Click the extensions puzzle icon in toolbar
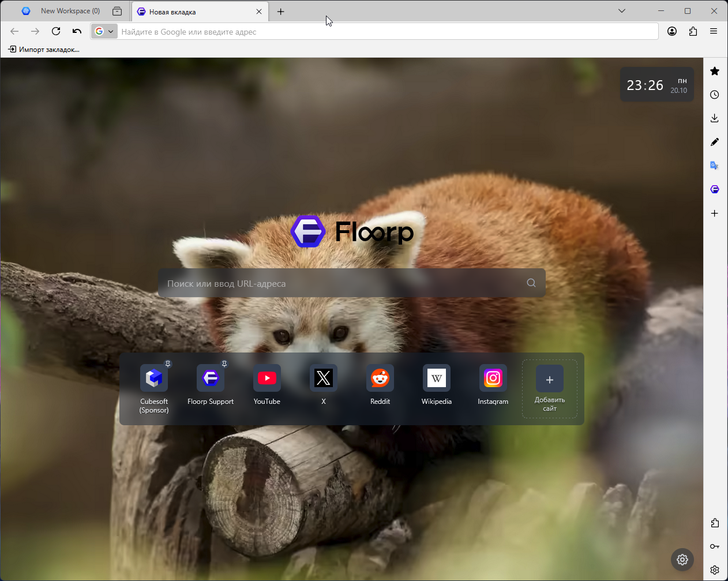The width and height of the screenshot is (728, 581). tap(693, 32)
